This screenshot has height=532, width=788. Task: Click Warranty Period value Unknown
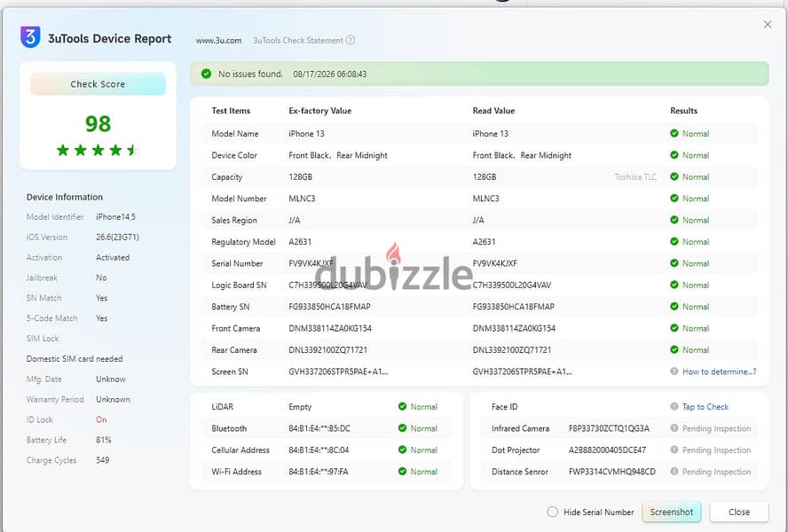113,399
